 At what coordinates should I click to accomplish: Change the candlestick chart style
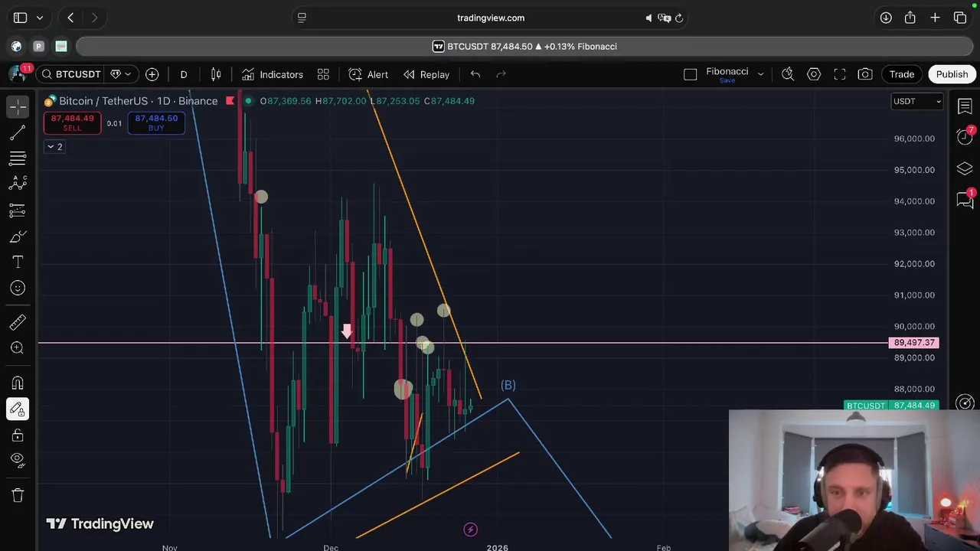click(216, 74)
